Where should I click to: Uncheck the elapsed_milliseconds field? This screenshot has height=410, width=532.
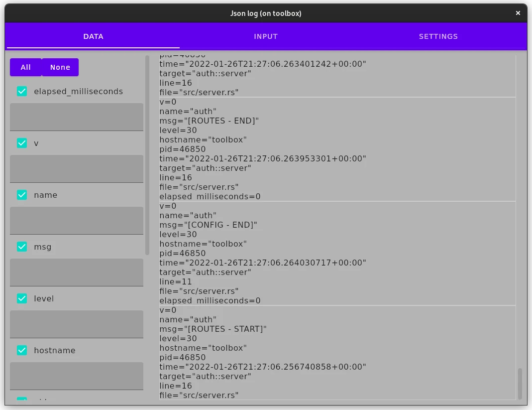click(22, 91)
